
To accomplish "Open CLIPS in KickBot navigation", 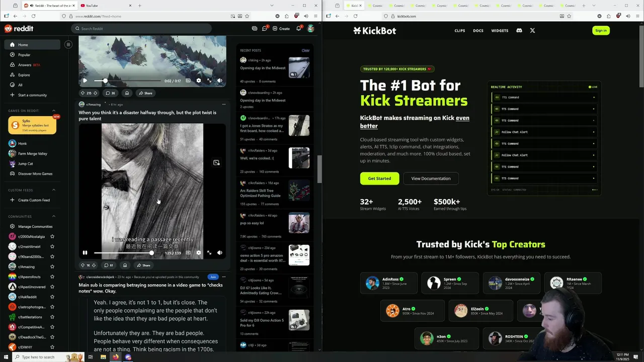I will [x=460, y=31].
